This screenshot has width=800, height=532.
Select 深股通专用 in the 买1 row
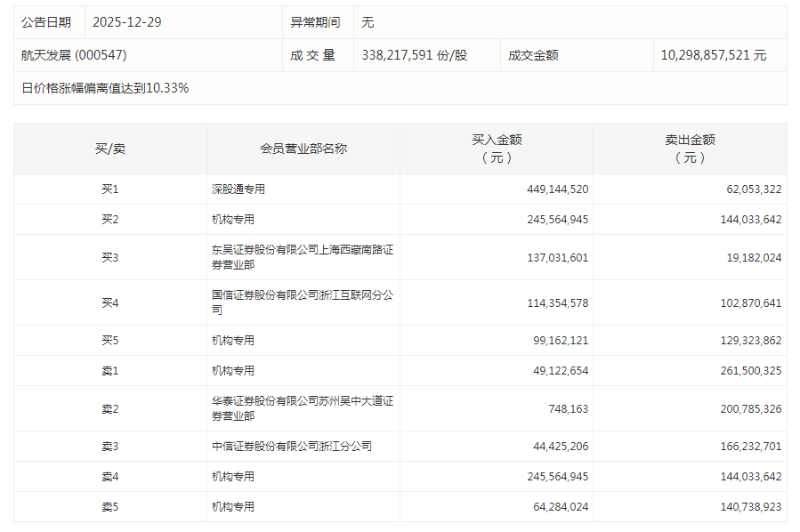(238, 189)
